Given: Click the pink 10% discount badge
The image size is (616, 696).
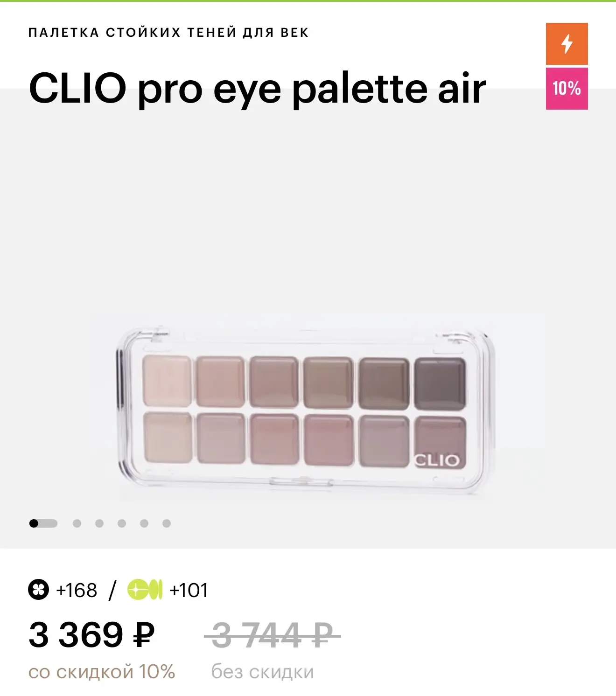Looking at the screenshot, I should [x=567, y=88].
